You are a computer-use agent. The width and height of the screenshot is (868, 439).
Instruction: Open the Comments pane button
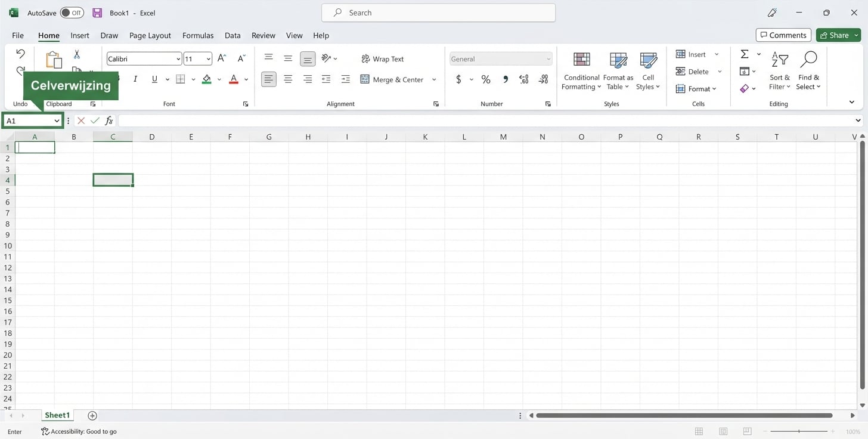pyautogui.click(x=783, y=35)
